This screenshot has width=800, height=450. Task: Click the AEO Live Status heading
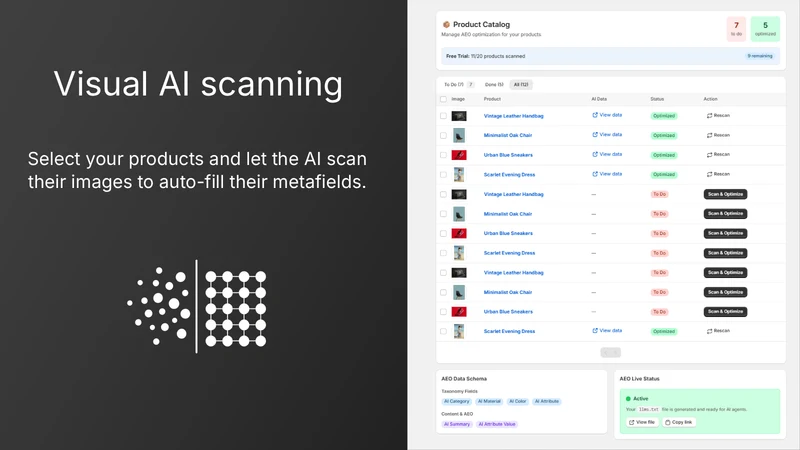[639, 379]
